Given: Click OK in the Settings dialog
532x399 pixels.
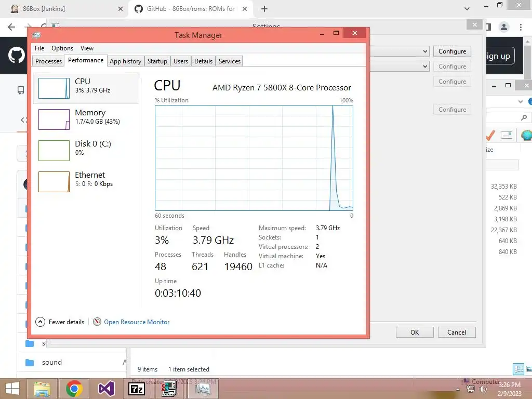Looking at the screenshot, I should pyautogui.click(x=415, y=332).
